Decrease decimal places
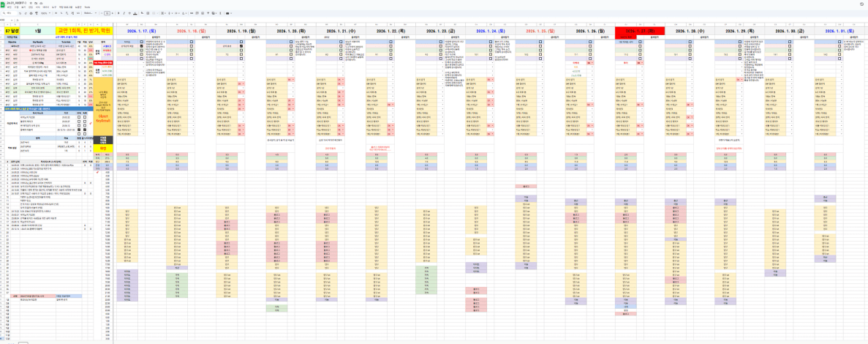The width and height of the screenshot is (868, 344). (67, 13)
